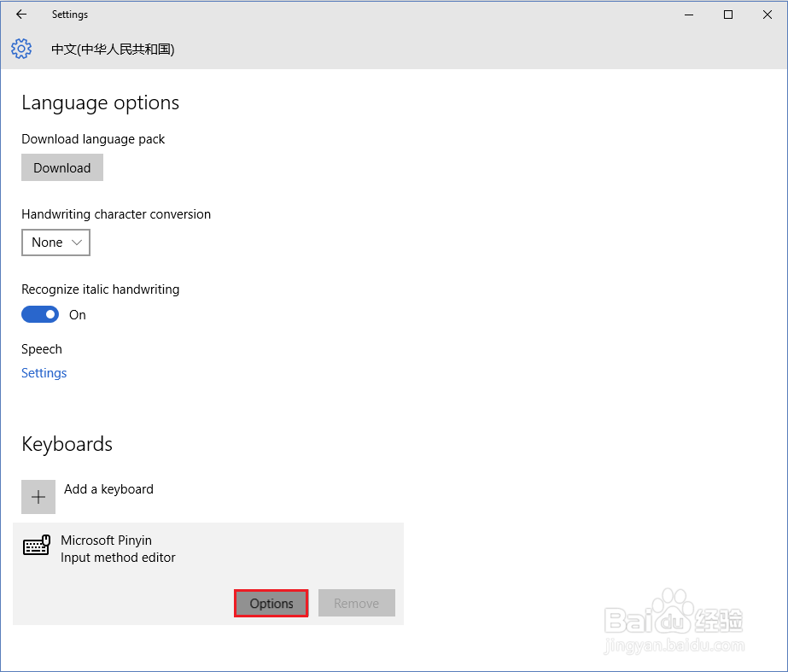
Task: Click the chevron arrow in None combo box
Action: click(x=77, y=243)
